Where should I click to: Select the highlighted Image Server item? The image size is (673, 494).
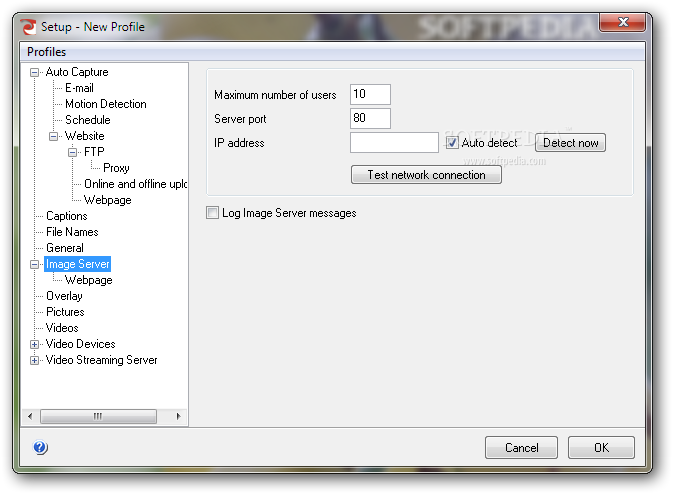pos(78,264)
